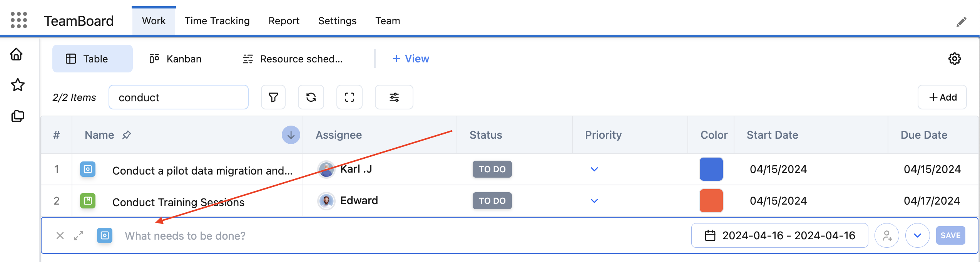This screenshot has height=262, width=980.
Task: Click the filter funnel icon
Action: coord(273,97)
